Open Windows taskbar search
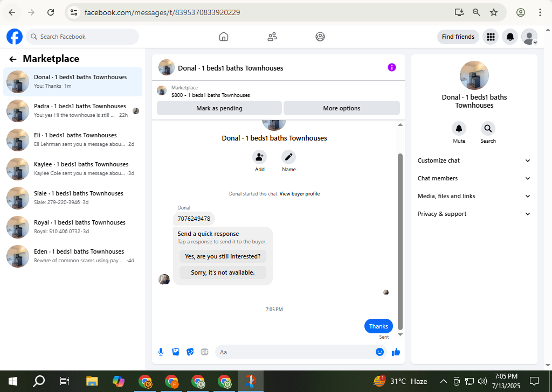The image size is (552, 392). [x=39, y=381]
